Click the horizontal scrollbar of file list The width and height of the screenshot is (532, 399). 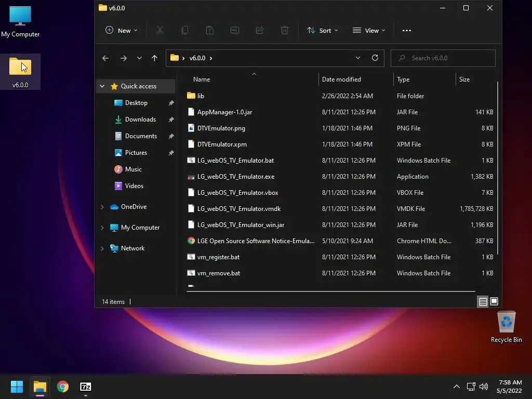coord(331,291)
